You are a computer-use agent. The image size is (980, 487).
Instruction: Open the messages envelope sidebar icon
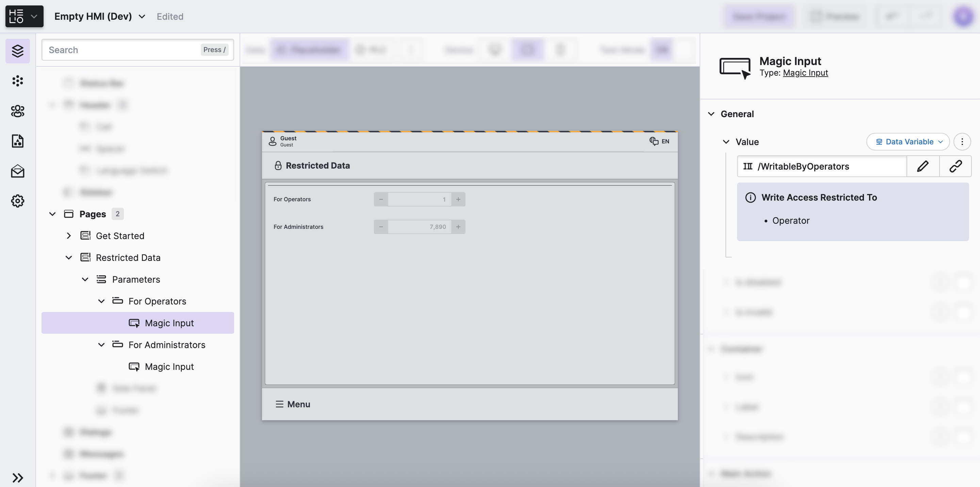click(17, 171)
